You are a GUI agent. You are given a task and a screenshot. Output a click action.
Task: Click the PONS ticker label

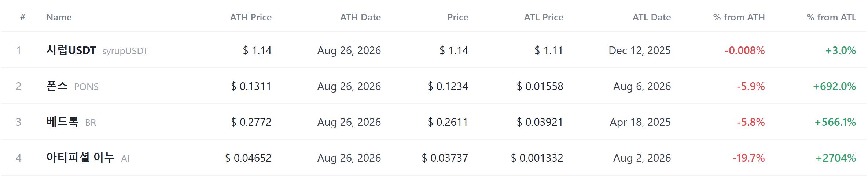86,87
